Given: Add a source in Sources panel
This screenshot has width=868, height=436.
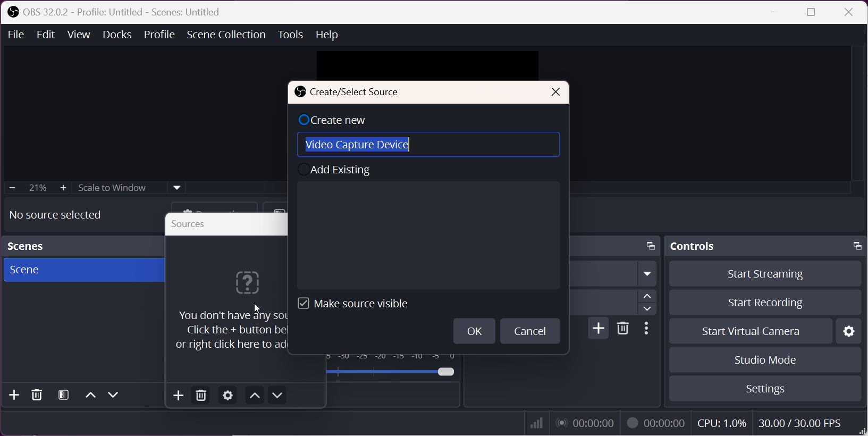Looking at the screenshot, I should coord(179,396).
